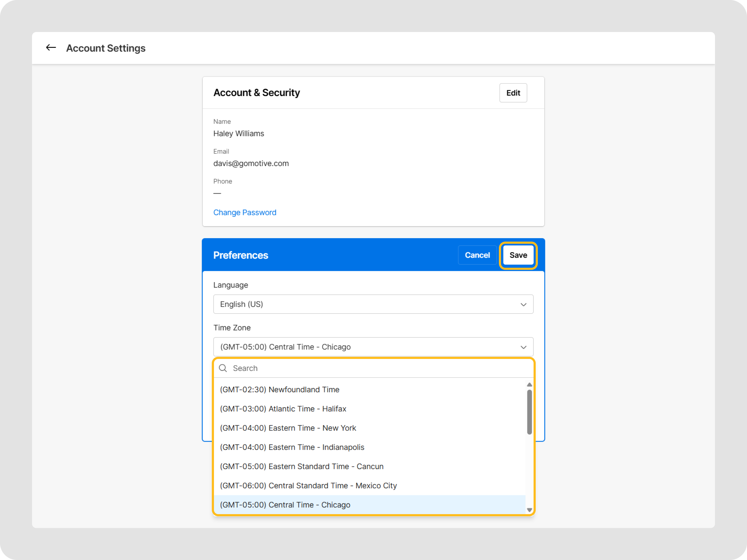Screen dimensions: 747x560
Task: Save the Preferences changes
Action: coord(518,255)
